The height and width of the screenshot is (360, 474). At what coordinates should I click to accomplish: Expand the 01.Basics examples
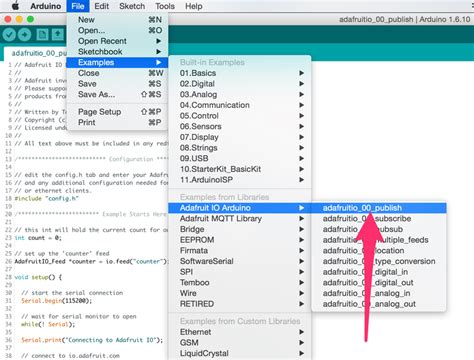[240, 73]
